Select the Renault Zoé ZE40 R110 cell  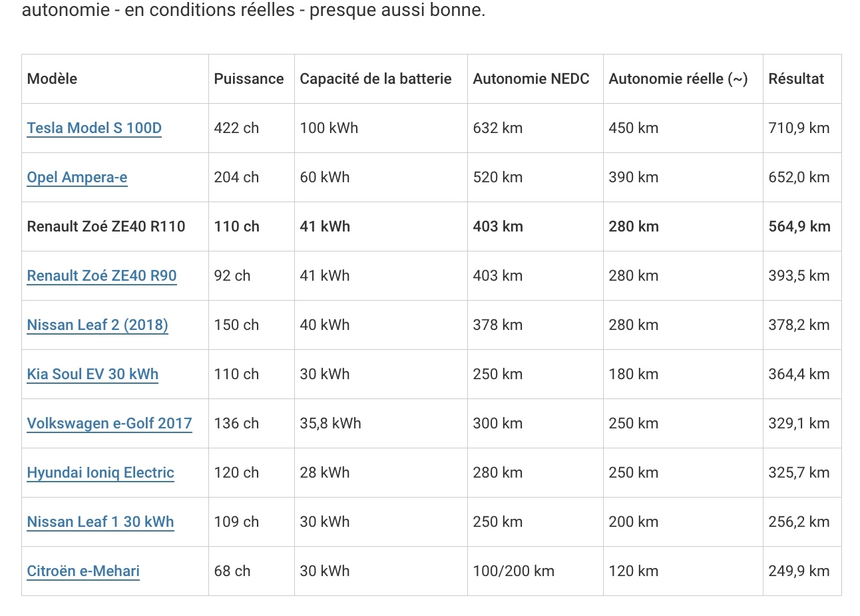point(106,226)
